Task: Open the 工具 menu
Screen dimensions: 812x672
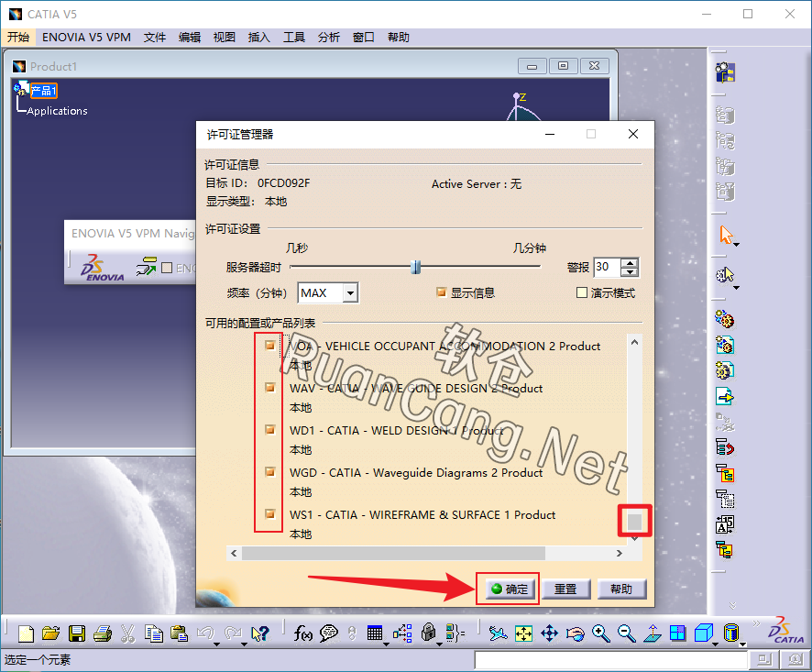Action: pyautogui.click(x=293, y=38)
